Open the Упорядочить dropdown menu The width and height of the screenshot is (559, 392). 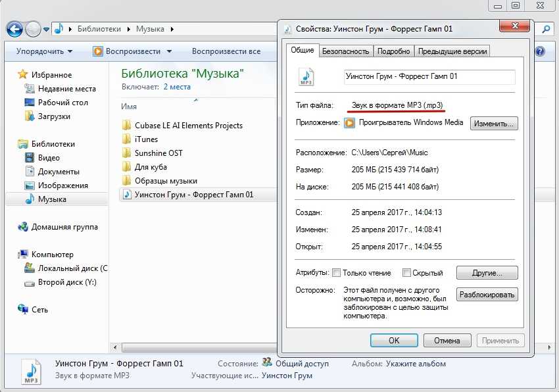coord(44,51)
